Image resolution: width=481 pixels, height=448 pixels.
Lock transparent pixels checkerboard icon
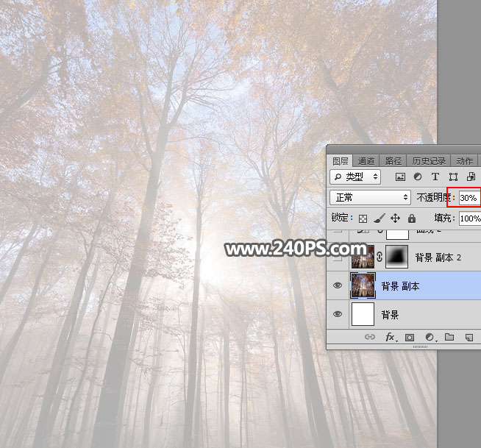[363, 218]
